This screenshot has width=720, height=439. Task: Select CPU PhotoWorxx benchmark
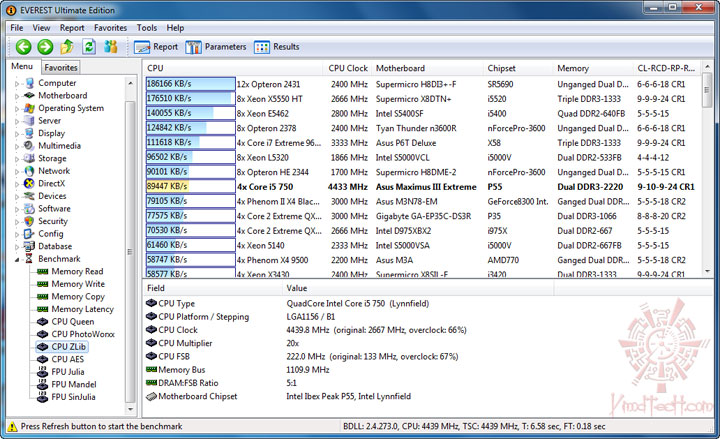[x=83, y=334]
